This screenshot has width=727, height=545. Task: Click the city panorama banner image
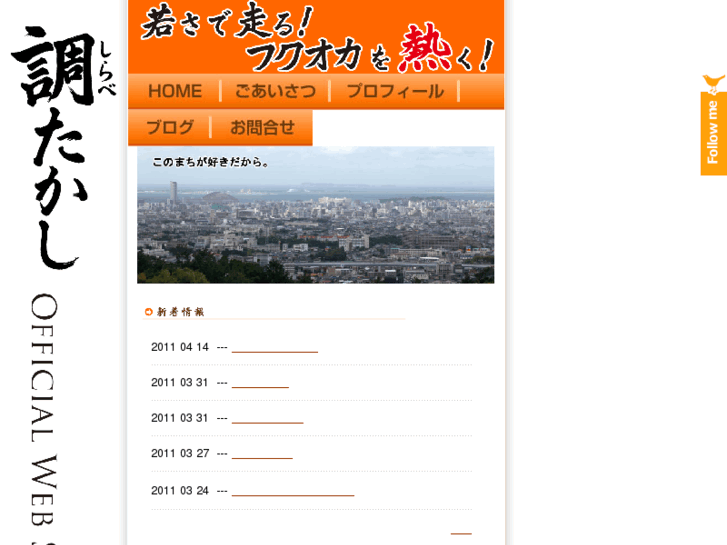coord(315,215)
